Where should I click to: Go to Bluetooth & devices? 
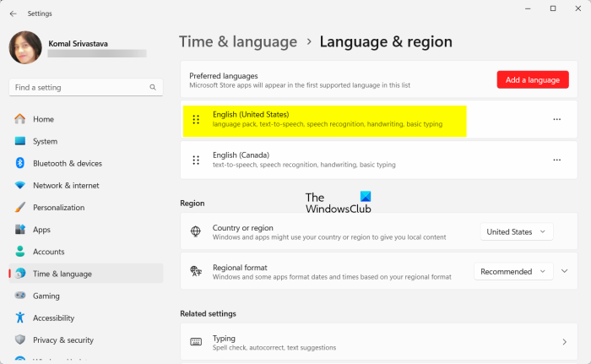[x=67, y=163]
